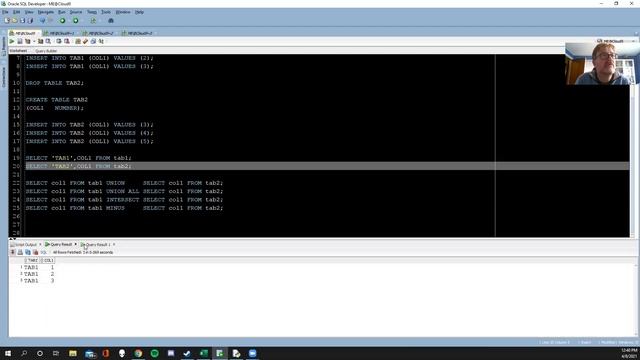Open the Source menu
Image resolution: width=640 pixels, height=360 pixels.
(76, 12)
